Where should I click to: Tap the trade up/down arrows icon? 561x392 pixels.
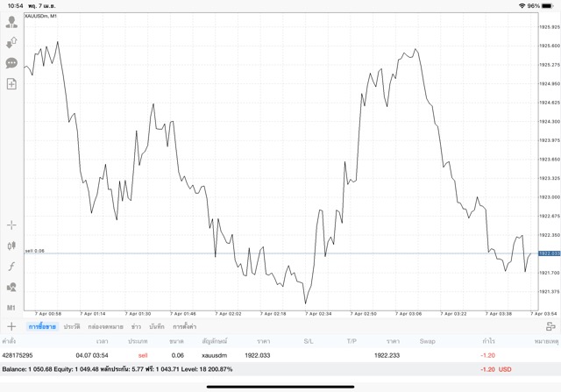(11, 42)
